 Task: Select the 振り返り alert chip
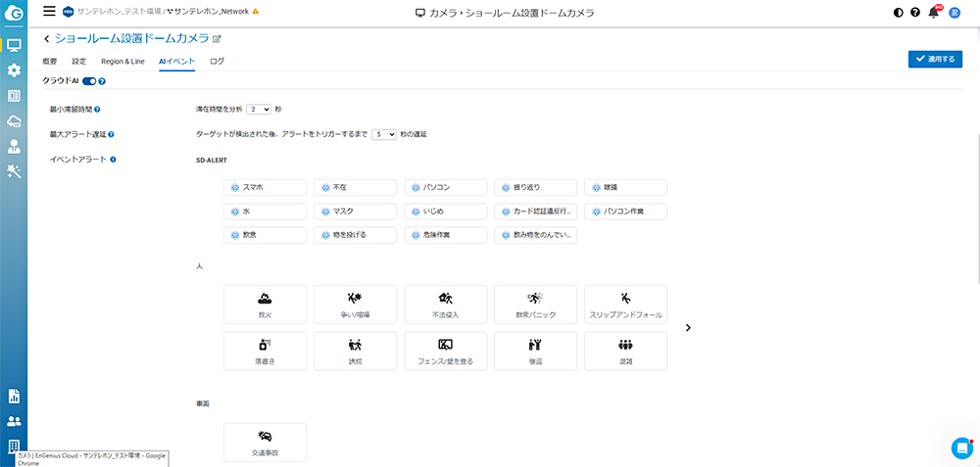pos(536,187)
